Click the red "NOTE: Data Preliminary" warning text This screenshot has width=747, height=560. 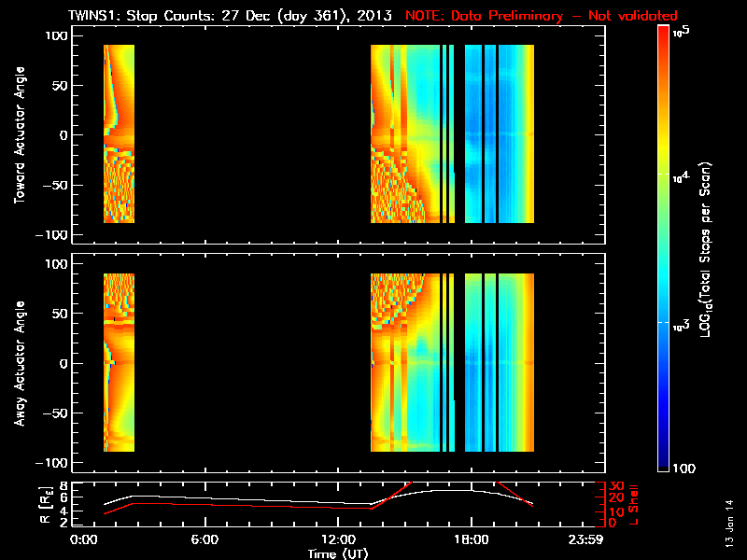pos(484,16)
